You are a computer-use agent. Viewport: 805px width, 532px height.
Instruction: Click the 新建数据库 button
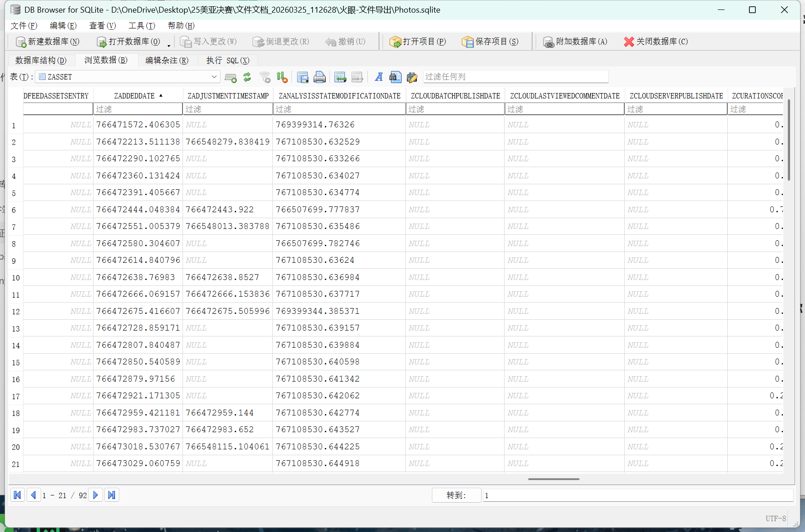click(47, 42)
